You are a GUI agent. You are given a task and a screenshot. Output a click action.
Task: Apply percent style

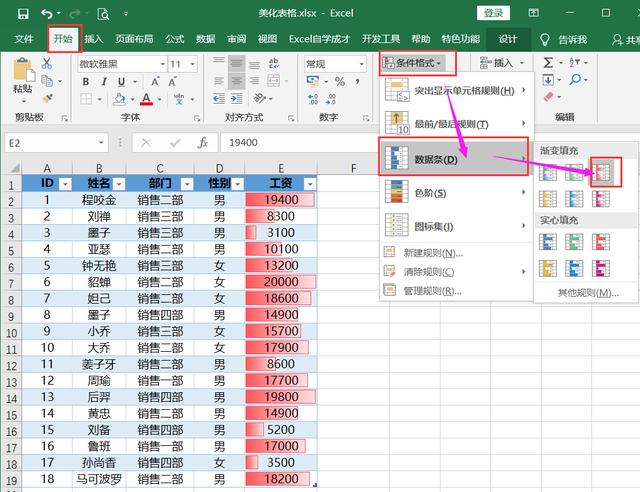coord(340,81)
